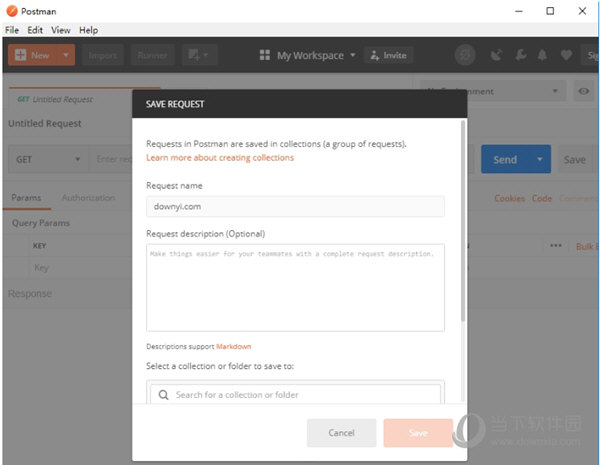Open the Edit menu
This screenshot has height=465, width=600.
pos(35,30)
